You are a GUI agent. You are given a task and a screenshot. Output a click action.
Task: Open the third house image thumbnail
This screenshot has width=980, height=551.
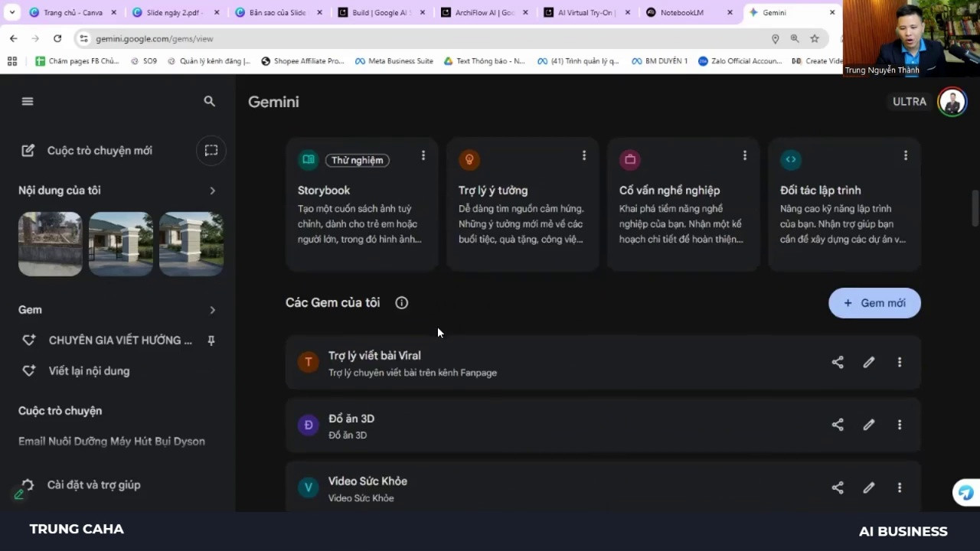191,243
